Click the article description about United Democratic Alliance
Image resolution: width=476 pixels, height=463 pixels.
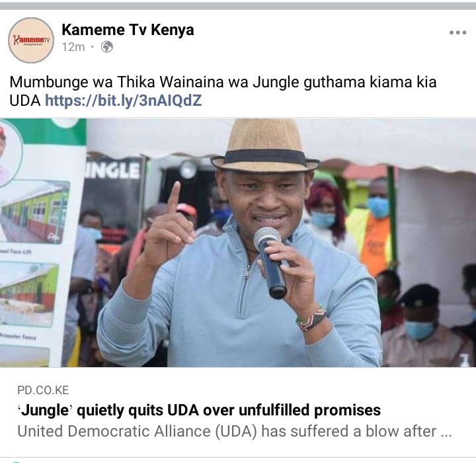pyautogui.click(x=234, y=431)
